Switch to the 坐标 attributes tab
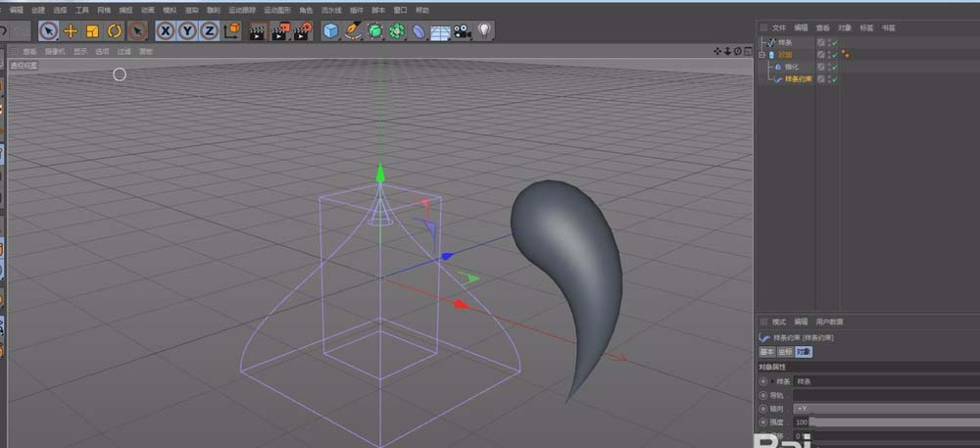This screenshot has width=980, height=448. click(785, 352)
